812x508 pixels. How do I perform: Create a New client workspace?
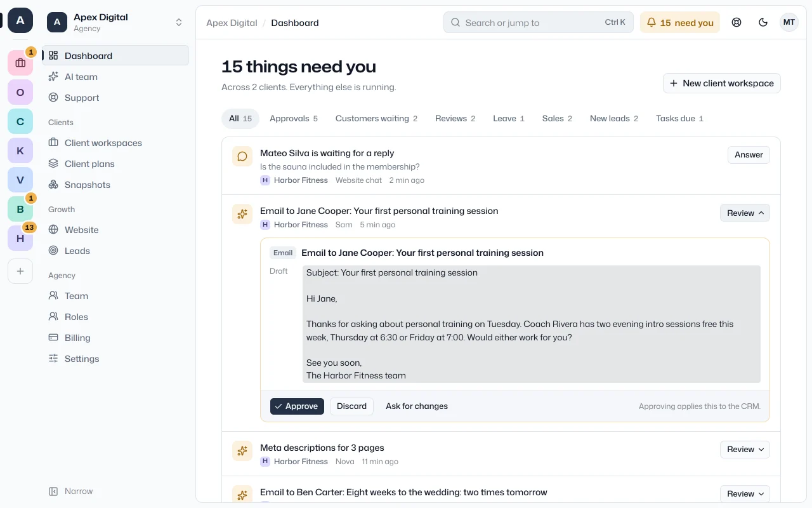tap(722, 83)
